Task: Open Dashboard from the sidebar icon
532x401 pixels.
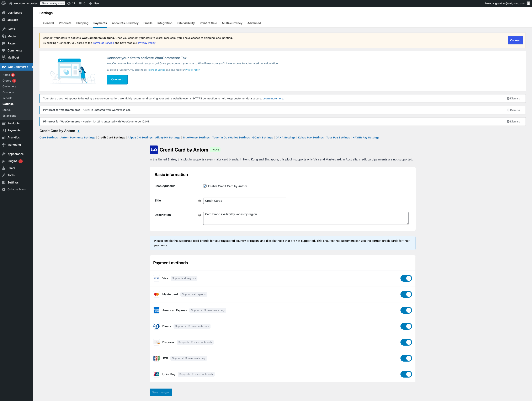Action: 4,13
